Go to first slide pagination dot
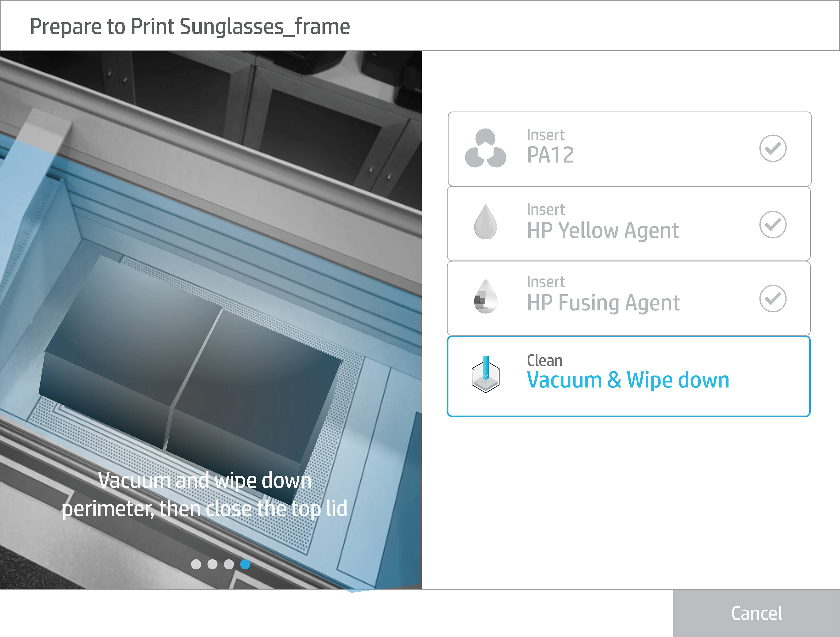The width and height of the screenshot is (840, 637). [x=196, y=564]
